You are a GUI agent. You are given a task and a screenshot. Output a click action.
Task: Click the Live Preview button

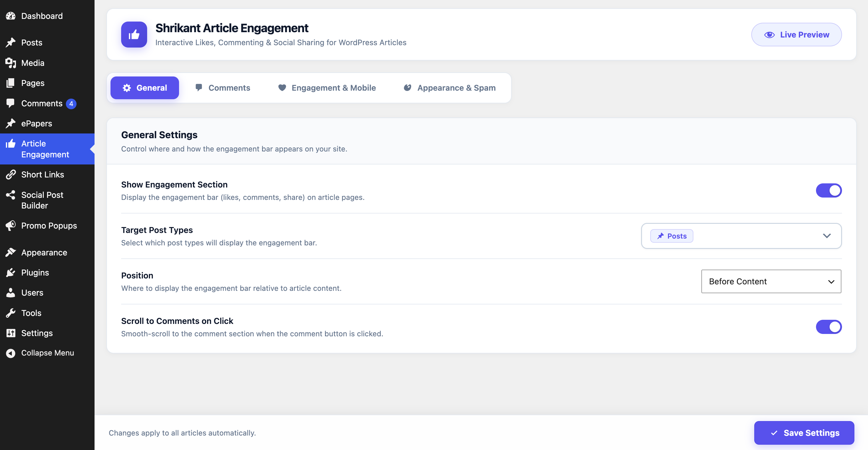796,34
